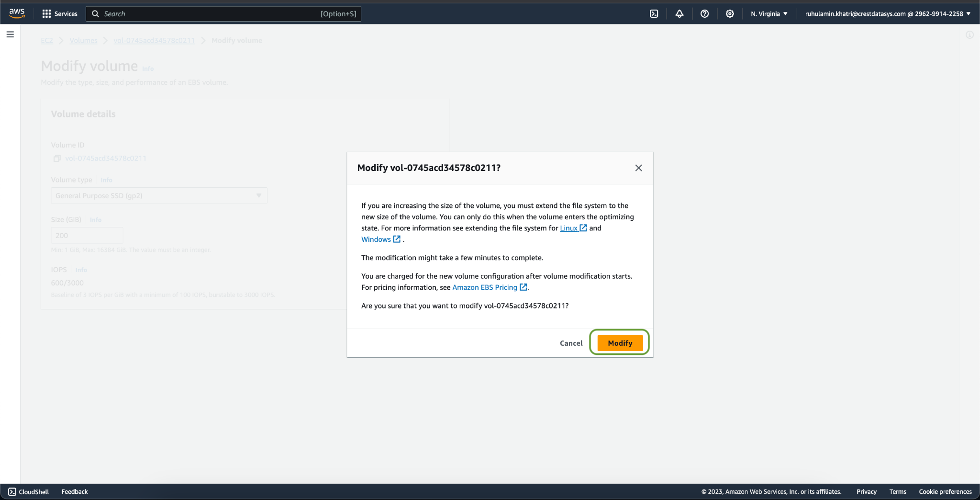Click Info link beside Size (GiB)

96,220
